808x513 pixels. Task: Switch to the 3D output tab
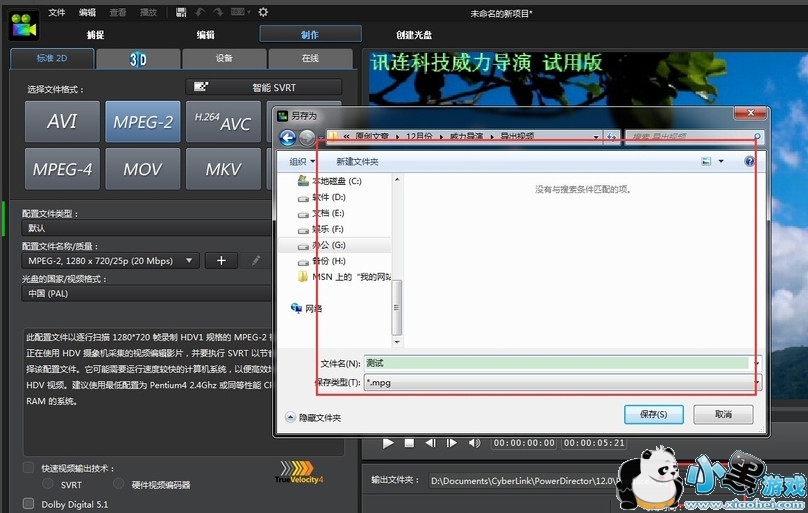point(138,59)
